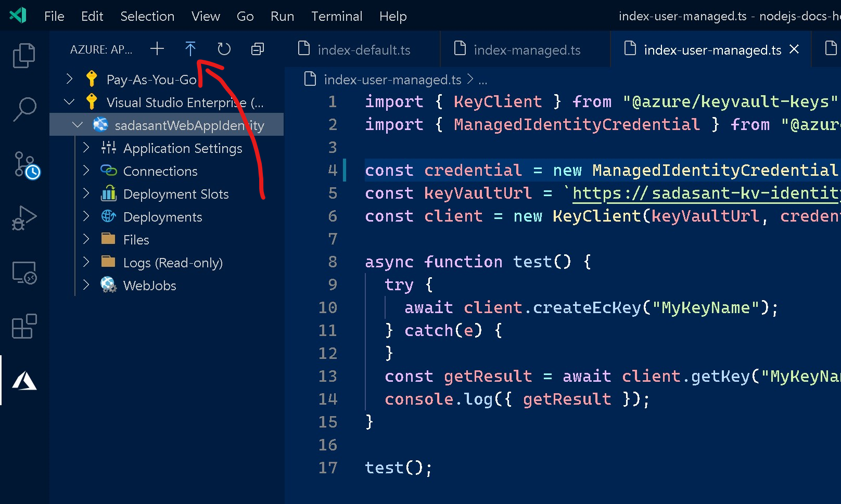The height and width of the screenshot is (504, 841).
Task: Click the Deploy to Web App arrow icon
Action: 190,49
